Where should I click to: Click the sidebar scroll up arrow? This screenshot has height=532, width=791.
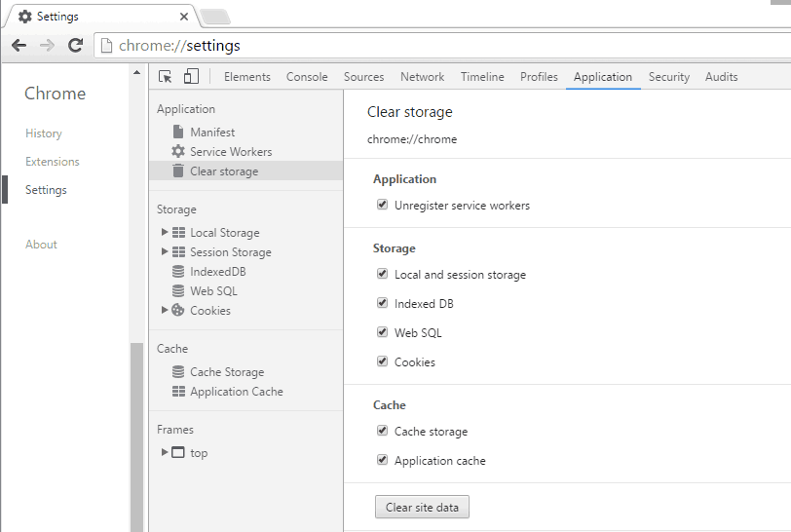click(x=136, y=73)
